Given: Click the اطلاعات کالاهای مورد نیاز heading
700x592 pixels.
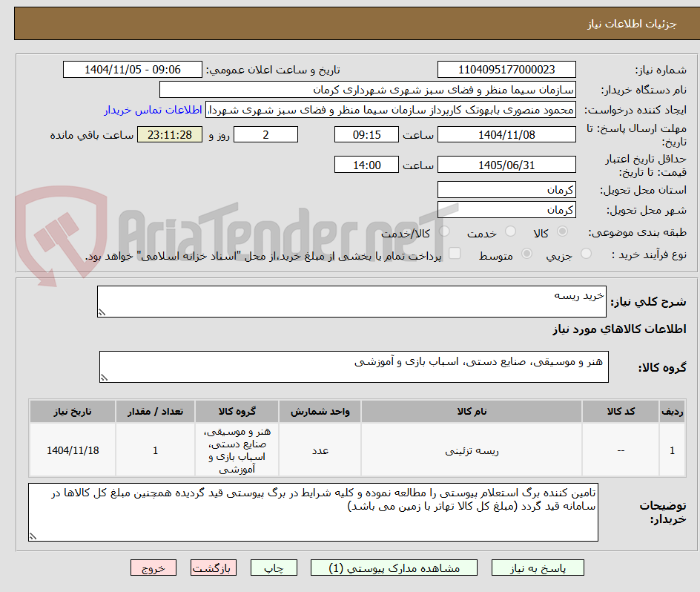Looking at the screenshot, I should pos(619,329).
